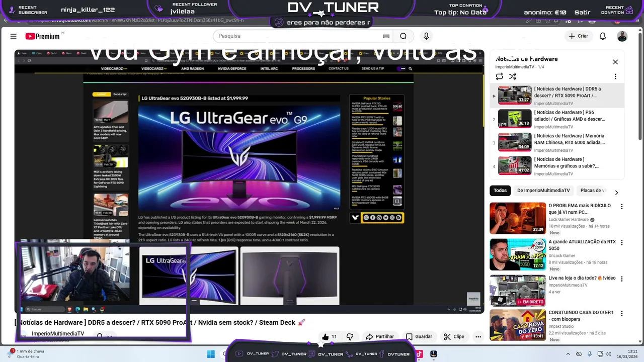The height and width of the screenshot is (362, 644).
Task: Toggle shuffle playlist
Action: (x=513, y=76)
